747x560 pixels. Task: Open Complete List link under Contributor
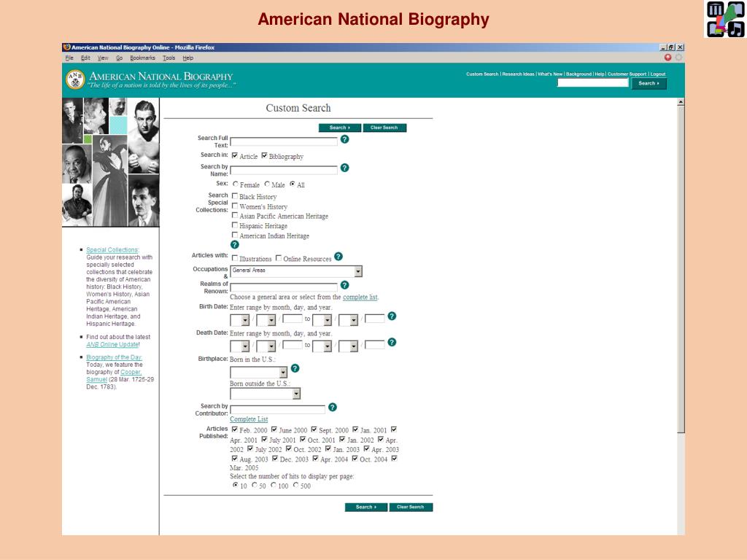click(249, 419)
